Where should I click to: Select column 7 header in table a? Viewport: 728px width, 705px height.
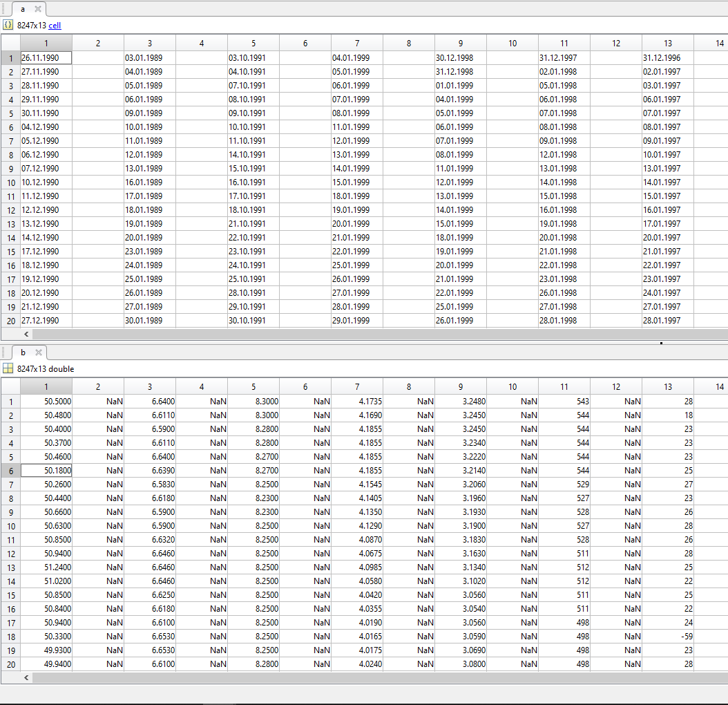pyautogui.click(x=357, y=44)
